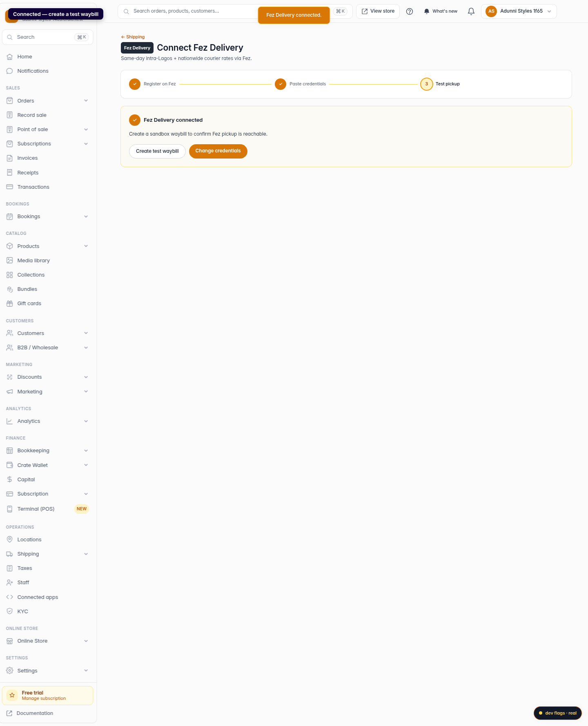Click the Free trial star icon

coord(12,695)
